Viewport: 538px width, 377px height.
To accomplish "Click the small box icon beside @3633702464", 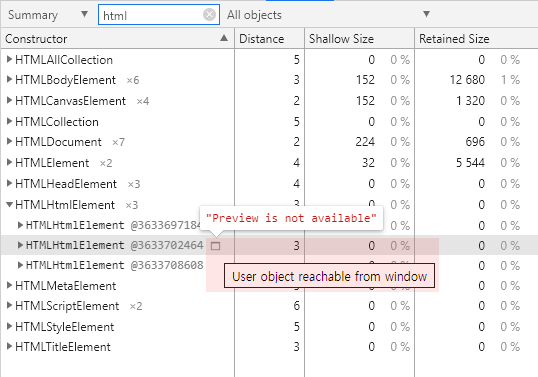I will click(215, 246).
